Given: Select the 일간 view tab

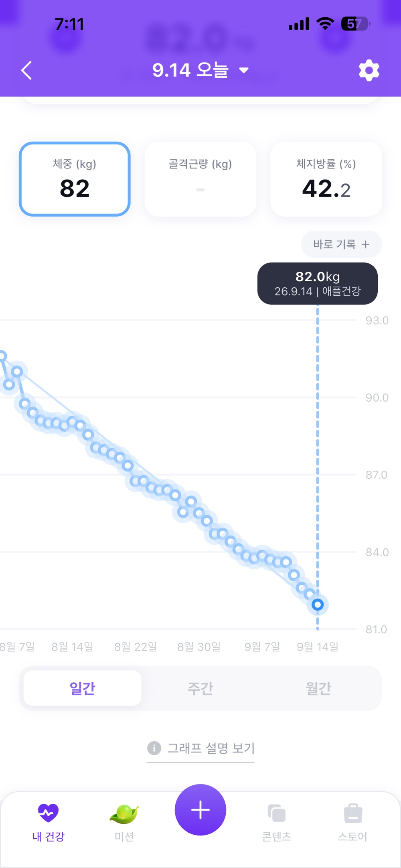Looking at the screenshot, I should 83,688.
